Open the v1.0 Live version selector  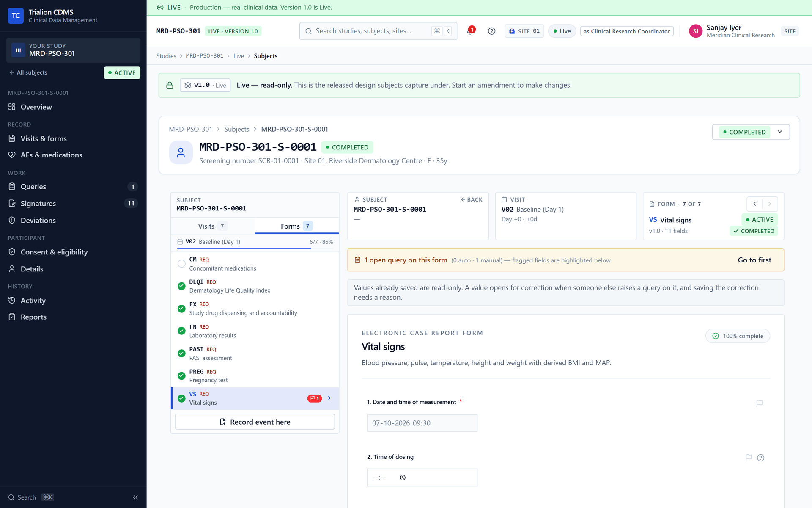click(x=205, y=85)
